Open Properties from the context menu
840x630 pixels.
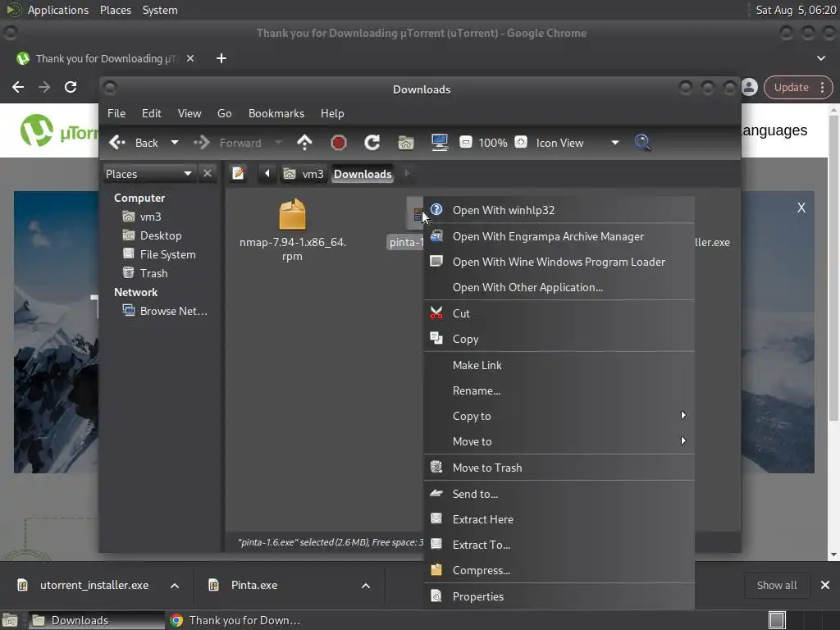[559, 596]
